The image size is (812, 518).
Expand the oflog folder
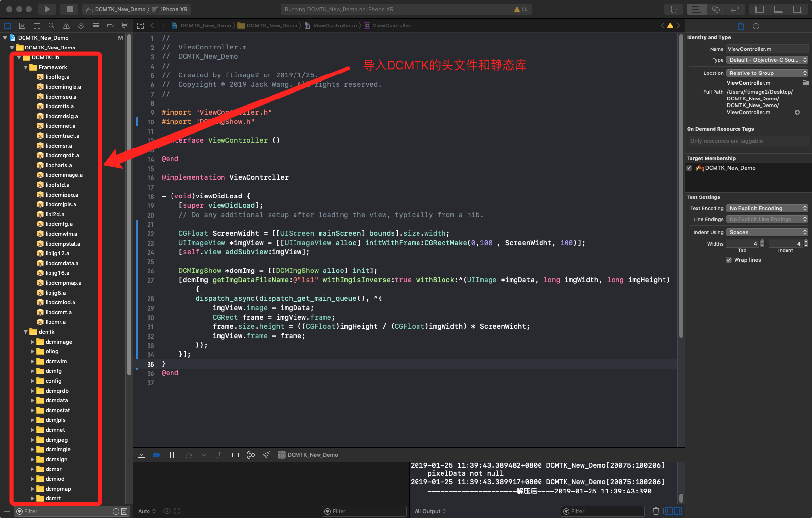(x=32, y=351)
